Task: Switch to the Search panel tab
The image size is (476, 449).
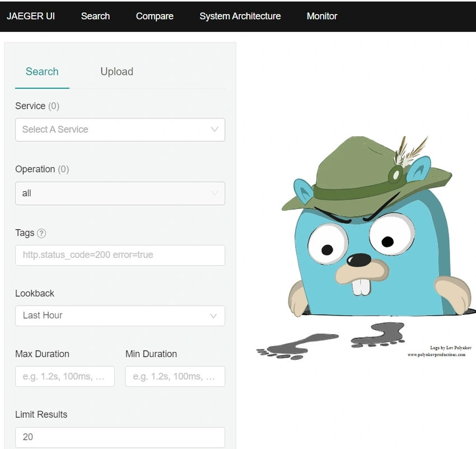Action: tap(42, 72)
